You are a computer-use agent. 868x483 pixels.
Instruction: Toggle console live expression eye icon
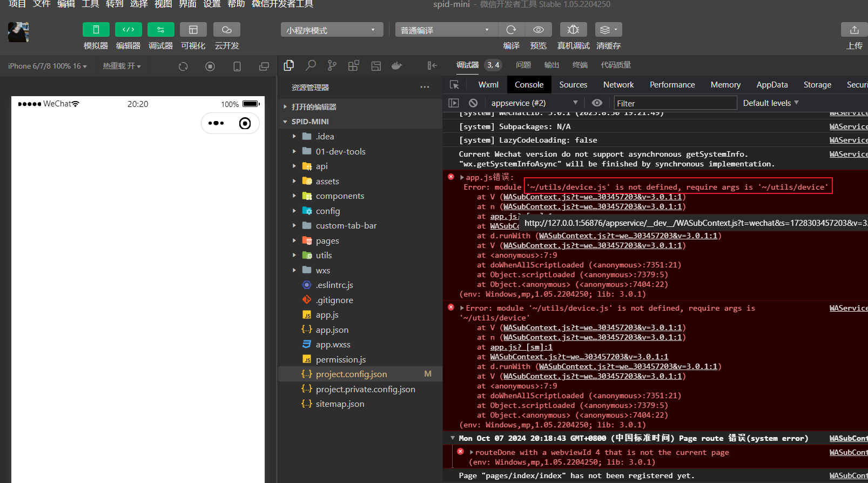point(597,103)
